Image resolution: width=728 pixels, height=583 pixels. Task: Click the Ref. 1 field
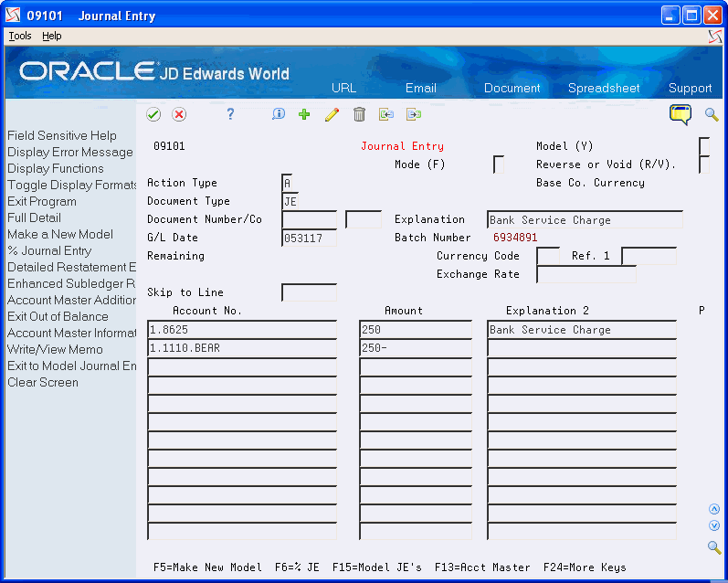[649, 256]
